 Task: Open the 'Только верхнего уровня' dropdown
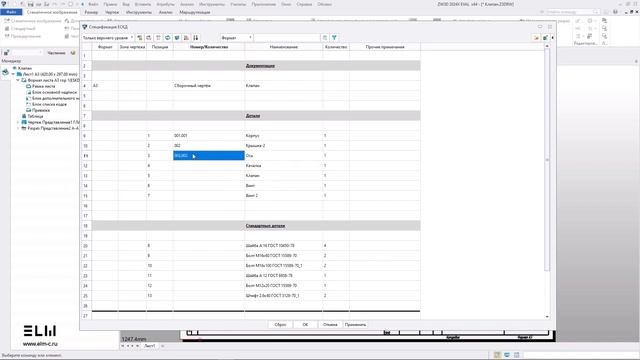coord(108,38)
